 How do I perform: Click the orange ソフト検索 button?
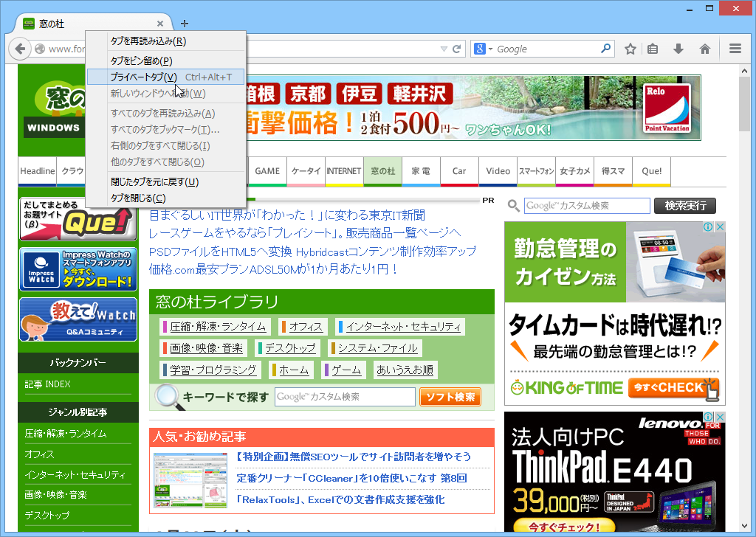450,397
